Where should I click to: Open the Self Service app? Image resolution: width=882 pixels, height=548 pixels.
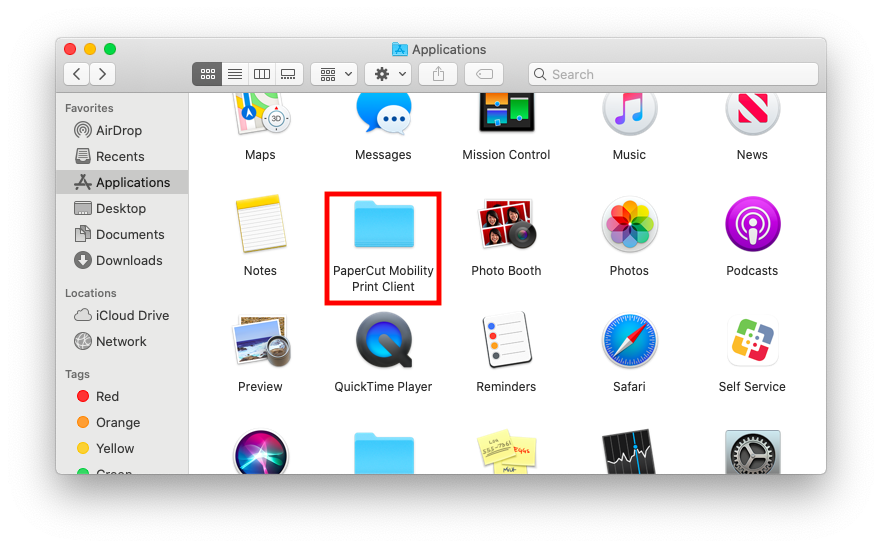(x=752, y=341)
